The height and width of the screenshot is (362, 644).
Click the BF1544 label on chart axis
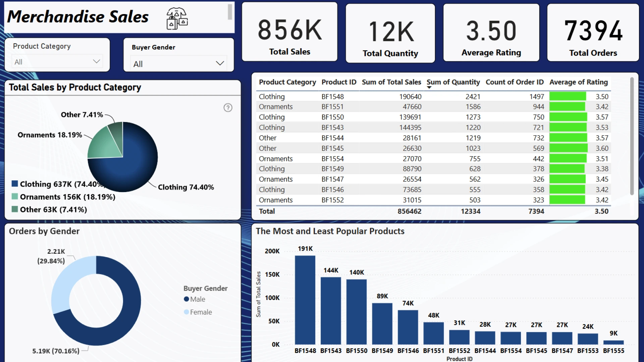coord(485,351)
